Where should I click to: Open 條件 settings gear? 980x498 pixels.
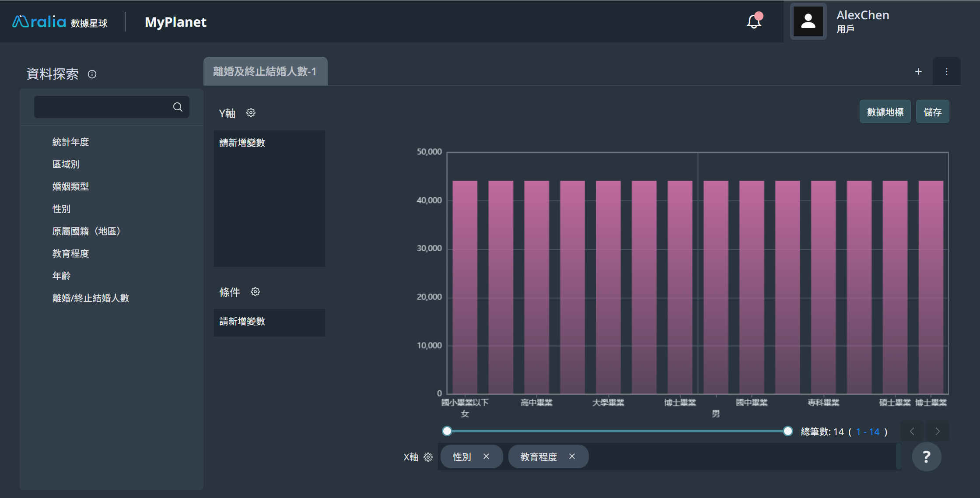[x=255, y=292]
